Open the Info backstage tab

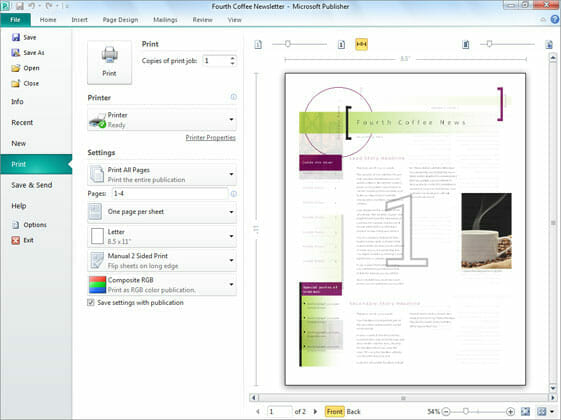tap(17, 102)
